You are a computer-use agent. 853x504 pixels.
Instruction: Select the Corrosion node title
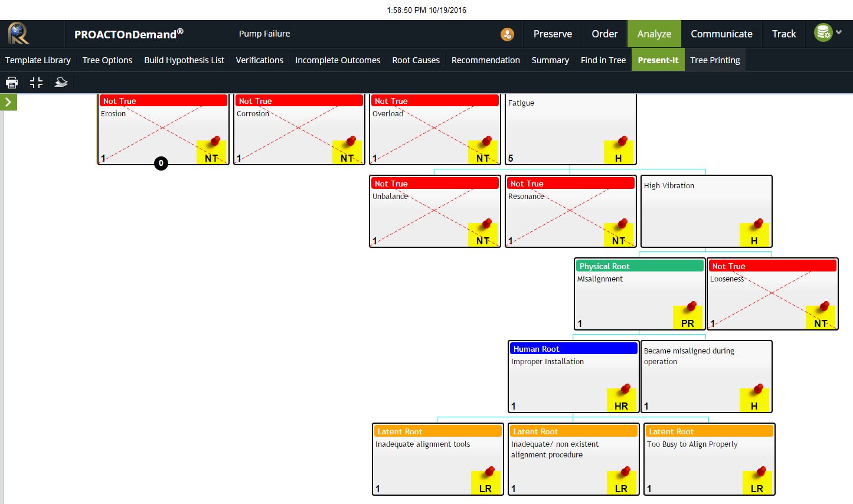253,114
